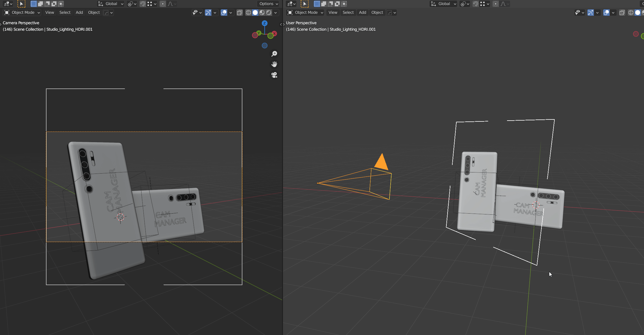Open the View menu in left viewport
Viewport: 644px width, 335px height.
click(50, 12)
